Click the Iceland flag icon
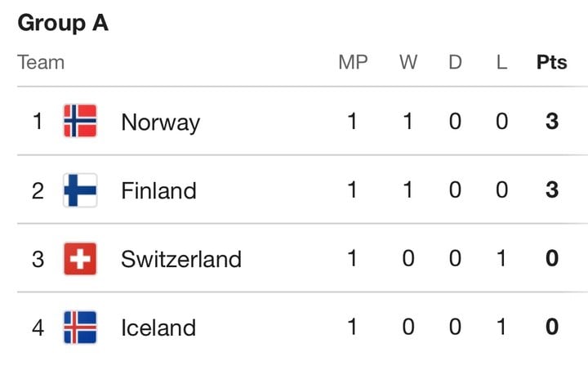 80,328
